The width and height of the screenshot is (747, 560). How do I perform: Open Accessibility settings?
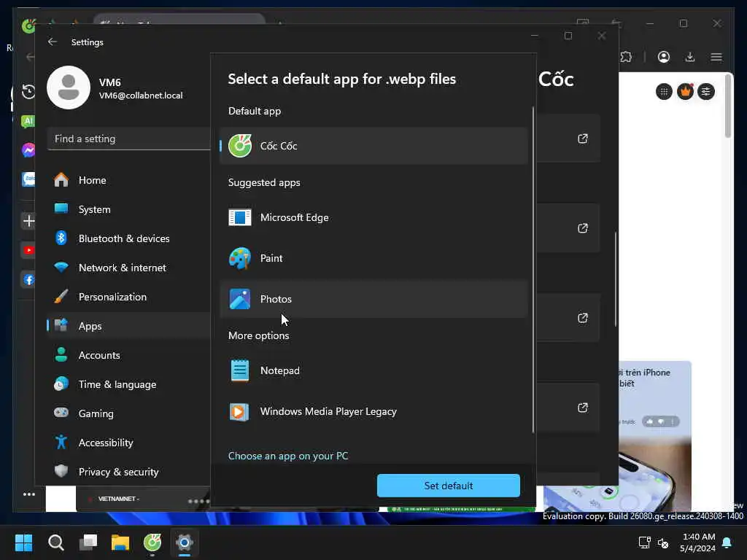tap(128, 443)
